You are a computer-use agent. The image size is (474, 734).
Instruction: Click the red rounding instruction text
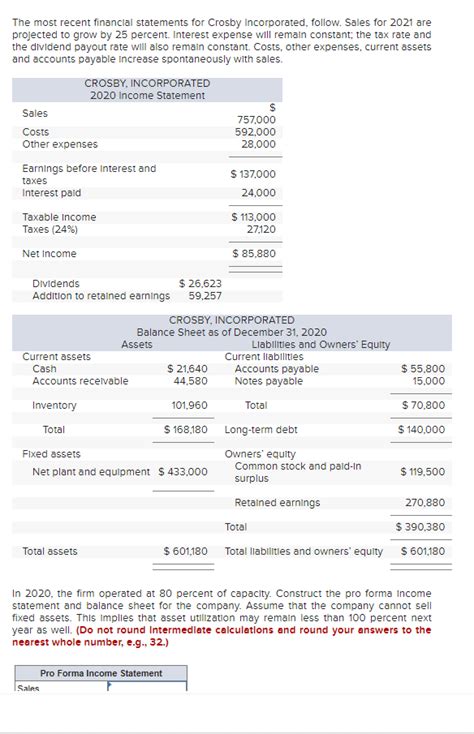point(221,636)
